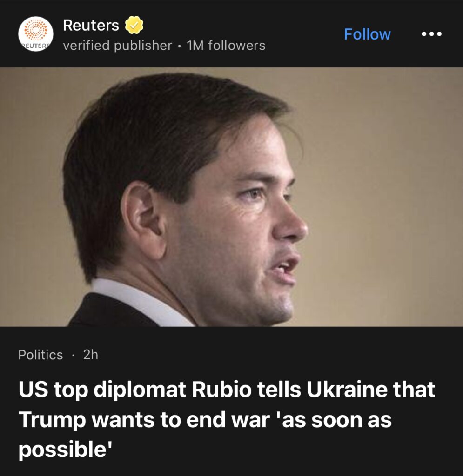The width and height of the screenshot is (463, 476).
Task: Open the Rubio article photo
Action: (x=232, y=197)
